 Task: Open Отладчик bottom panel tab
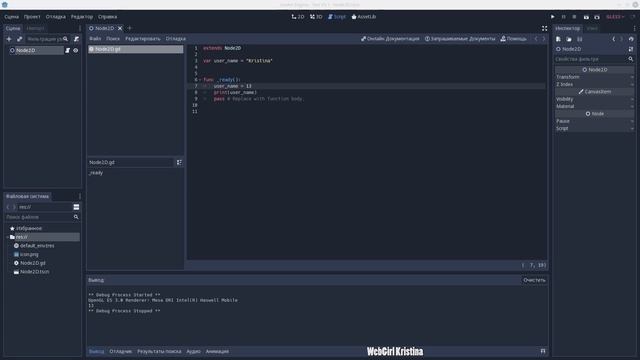click(x=120, y=351)
